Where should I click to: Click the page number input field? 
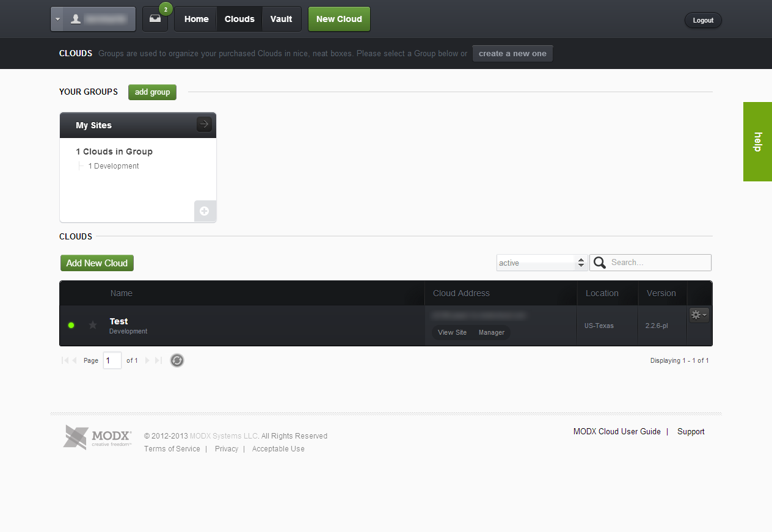point(112,360)
